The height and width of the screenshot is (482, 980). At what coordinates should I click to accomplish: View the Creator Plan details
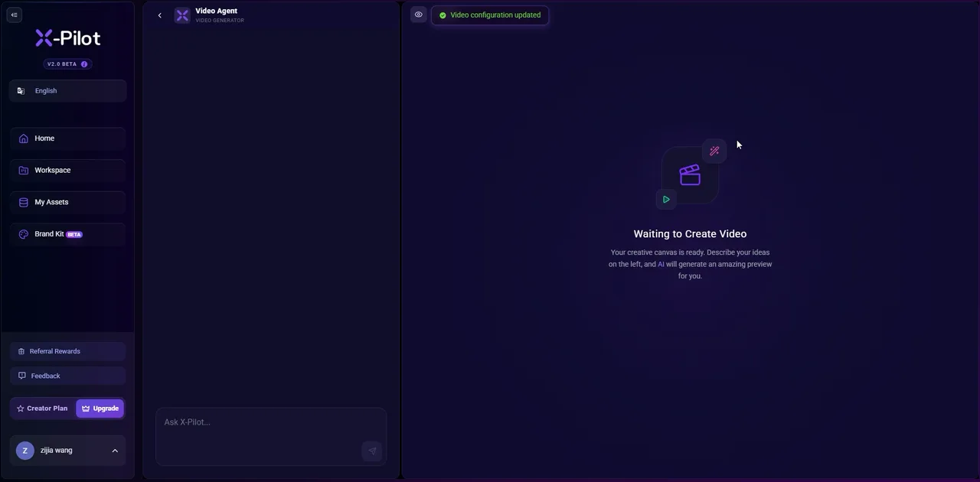tap(43, 409)
